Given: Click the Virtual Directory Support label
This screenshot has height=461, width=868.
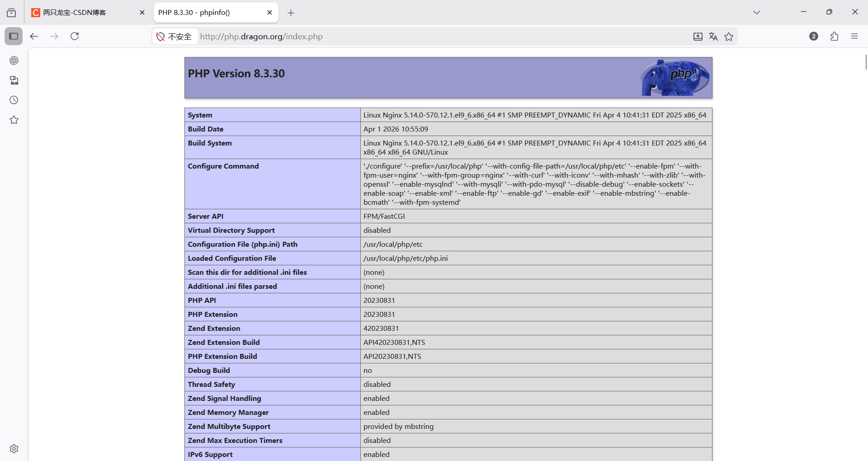Looking at the screenshot, I should click(x=231, y=230).
